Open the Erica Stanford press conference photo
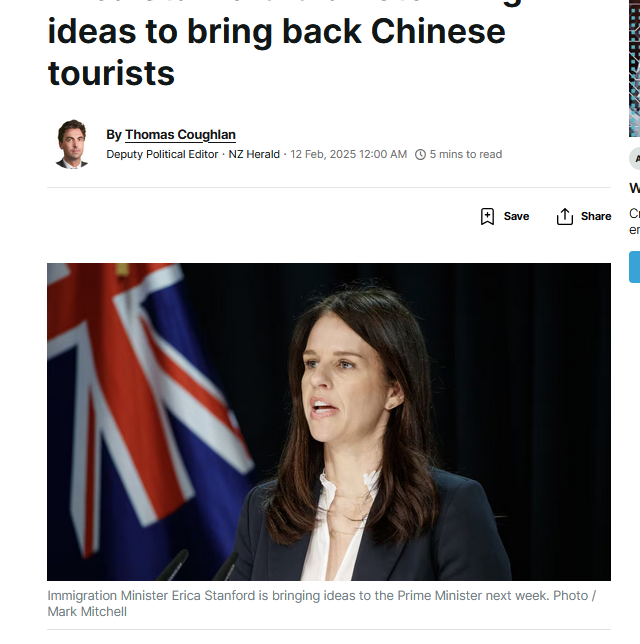This screenshot has width=640, height=644. click(x=329, y=422)
